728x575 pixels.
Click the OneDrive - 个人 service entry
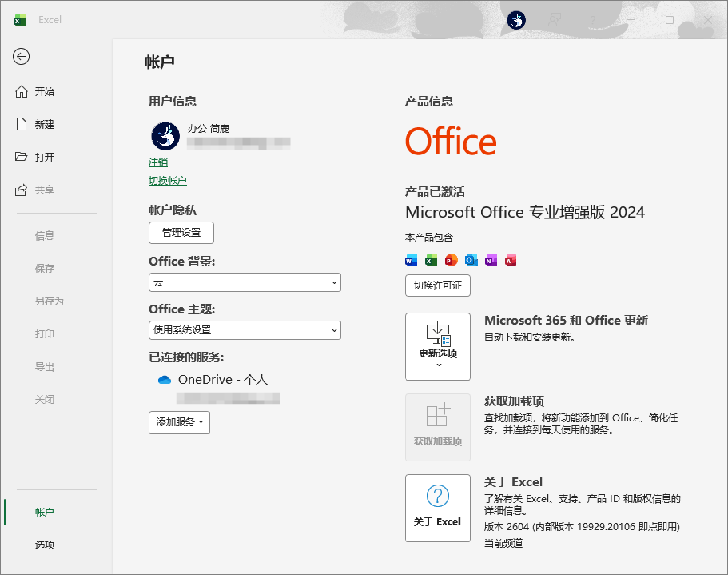tap(223, 380)
